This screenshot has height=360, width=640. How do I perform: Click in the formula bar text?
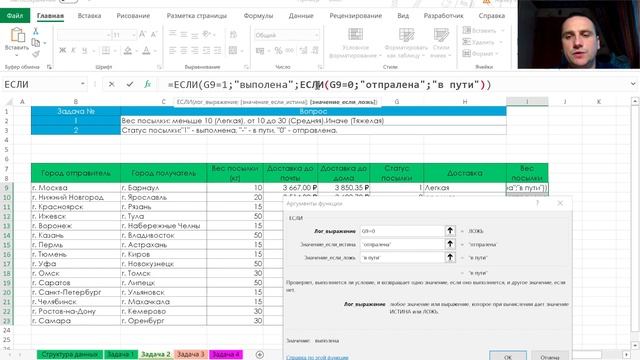[x=329, y=84]
